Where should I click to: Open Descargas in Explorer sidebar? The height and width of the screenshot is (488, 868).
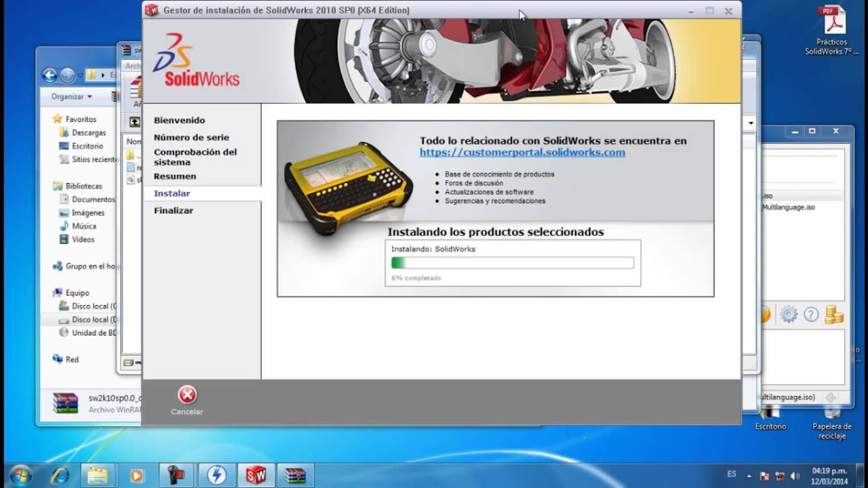(89, 133)
